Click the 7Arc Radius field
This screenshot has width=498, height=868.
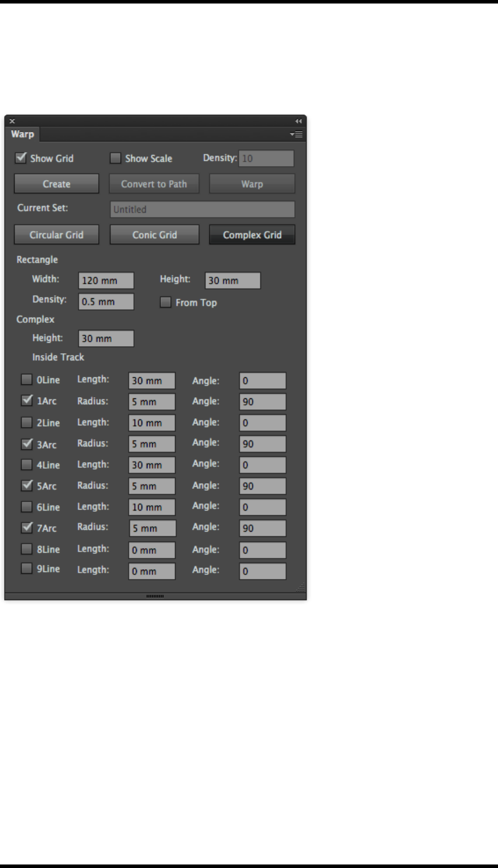pos(152,528)
